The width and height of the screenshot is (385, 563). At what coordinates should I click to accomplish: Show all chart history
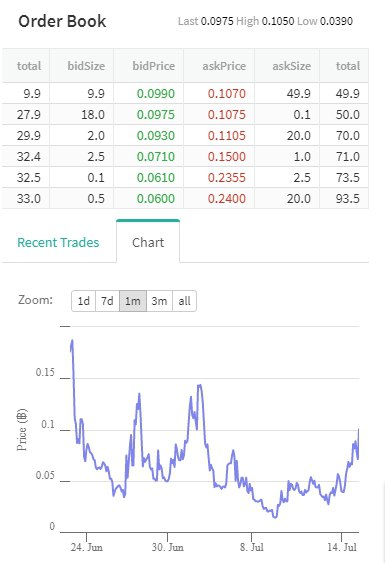click(x=184, y=301)
